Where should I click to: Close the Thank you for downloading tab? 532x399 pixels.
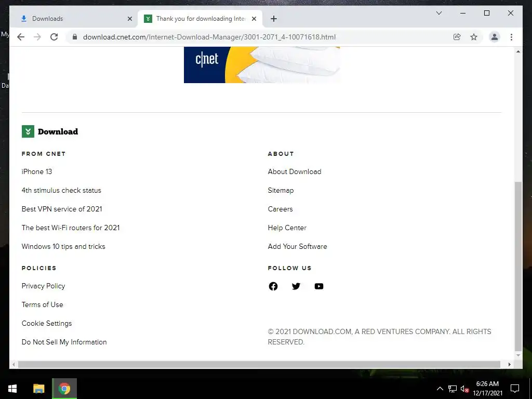pos(254,19)
